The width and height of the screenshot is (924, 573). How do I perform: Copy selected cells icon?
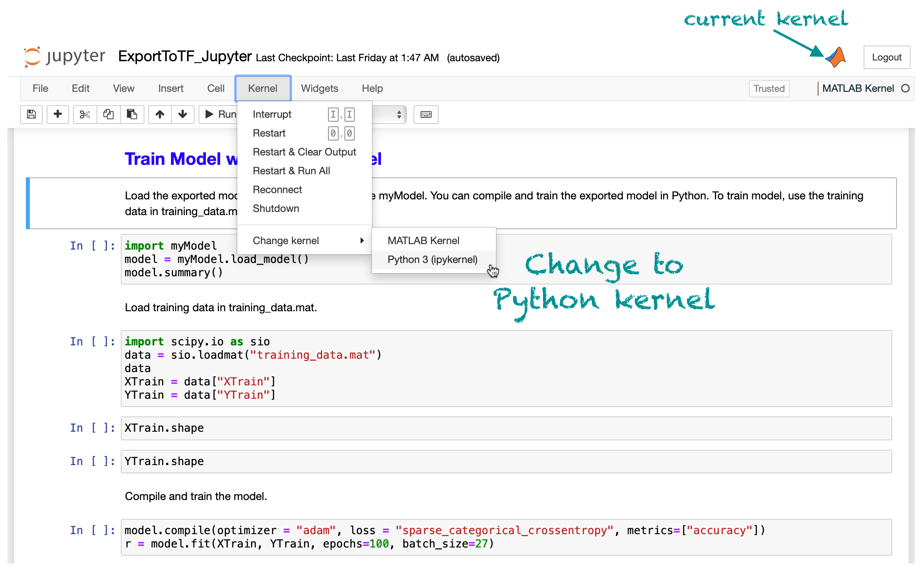coord(108,114)
